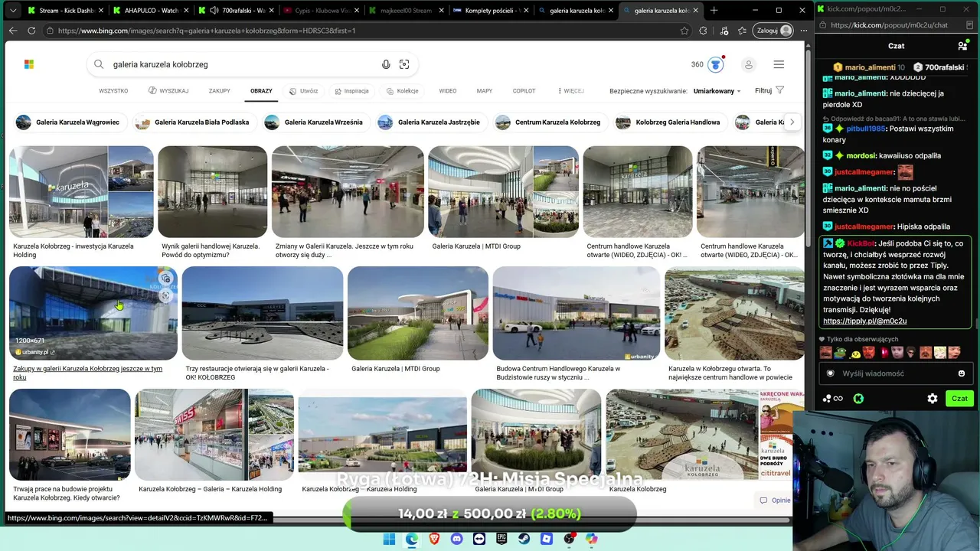Image resolution: width=980 pixels, height=551 pixels.
Task: Open 'Zmiany w Galerii Karuzela' image thumbnail
Action: click(348, 191)
